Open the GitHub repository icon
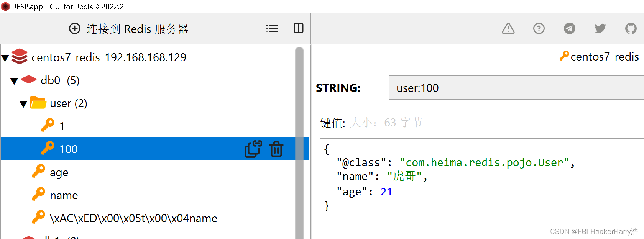The image size is (644, 239). click(631, 28)
